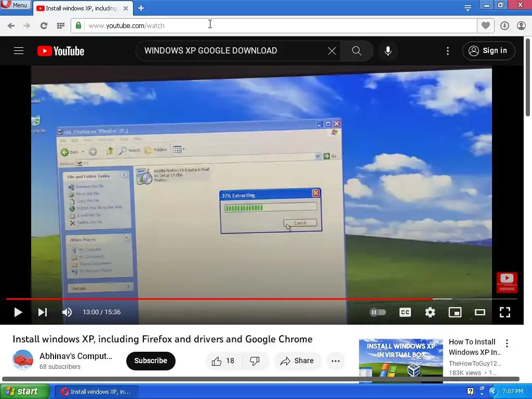Focus the www.youtube.com address bar
This screenshot has height=399, width=532.
click(x=274, y=25)
